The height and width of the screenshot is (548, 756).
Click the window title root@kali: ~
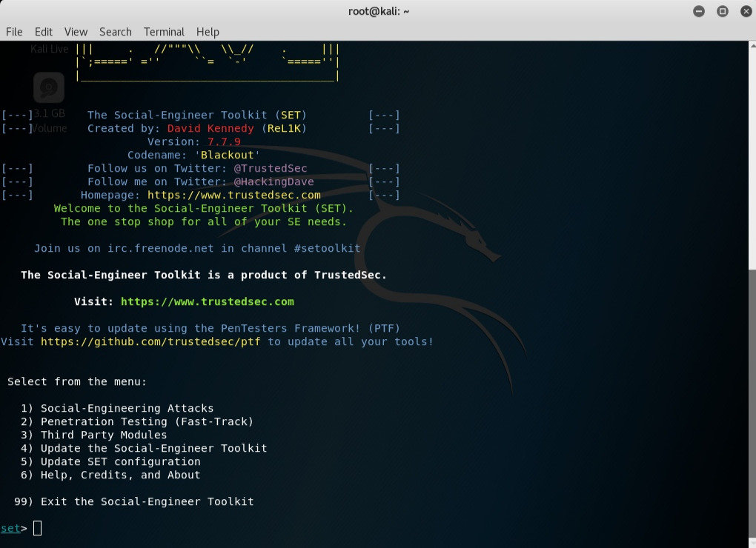(379, 11)
